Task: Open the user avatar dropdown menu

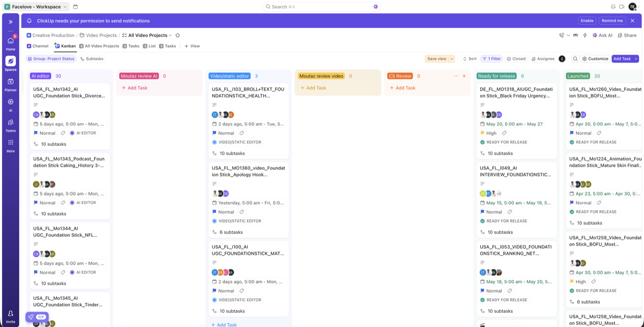Action: (634, 7)
